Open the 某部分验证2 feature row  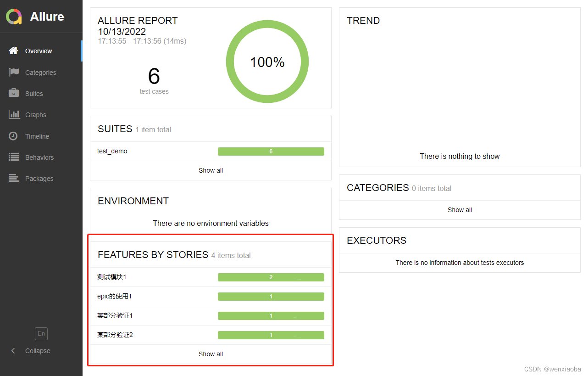211,335
